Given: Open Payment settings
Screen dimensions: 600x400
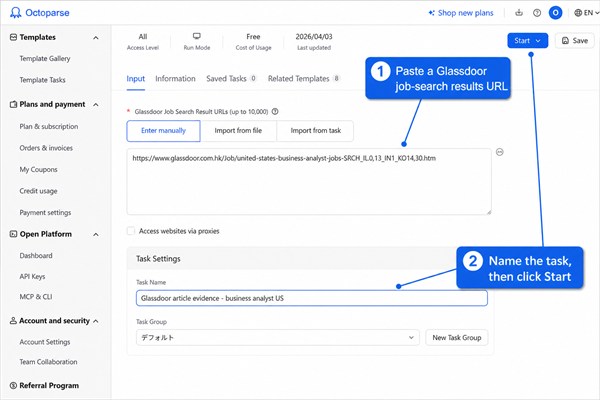Looking at the screenshot, I should (x=46, y=212).
